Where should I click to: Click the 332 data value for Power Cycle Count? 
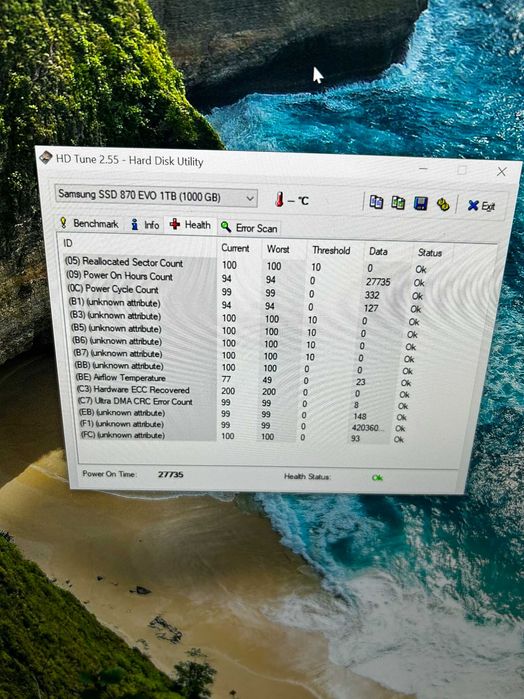(x=371, y=295)
